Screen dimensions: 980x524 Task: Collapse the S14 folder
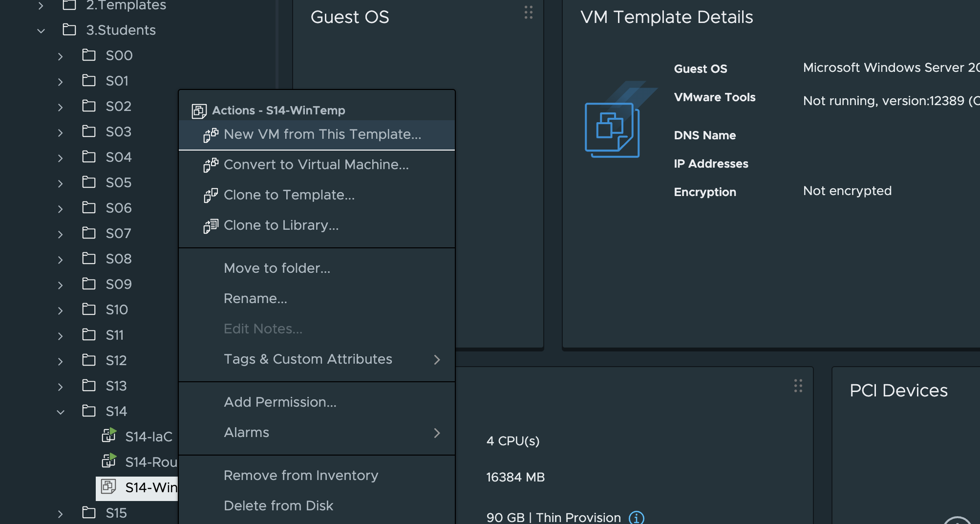[60, 412]
